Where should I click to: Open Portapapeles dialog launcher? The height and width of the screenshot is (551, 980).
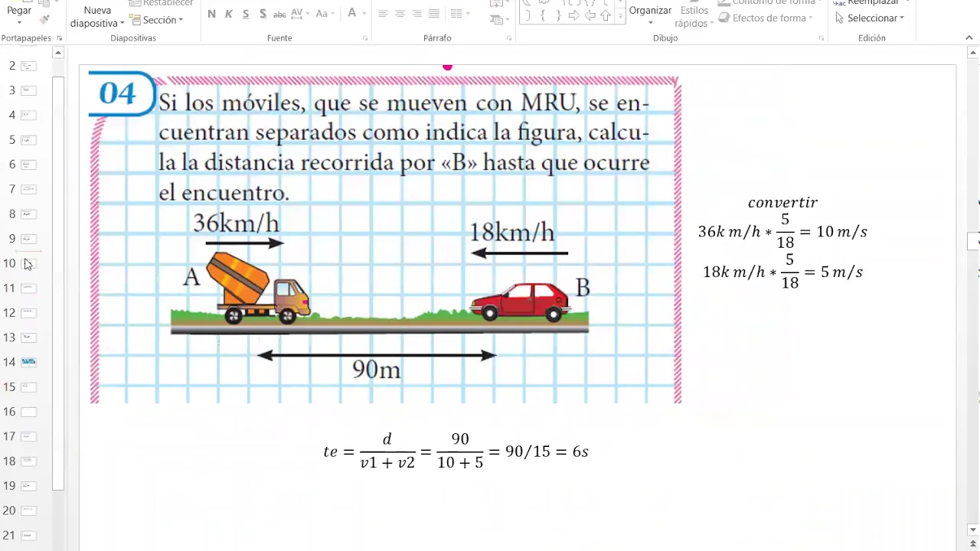tap(60, 38)
